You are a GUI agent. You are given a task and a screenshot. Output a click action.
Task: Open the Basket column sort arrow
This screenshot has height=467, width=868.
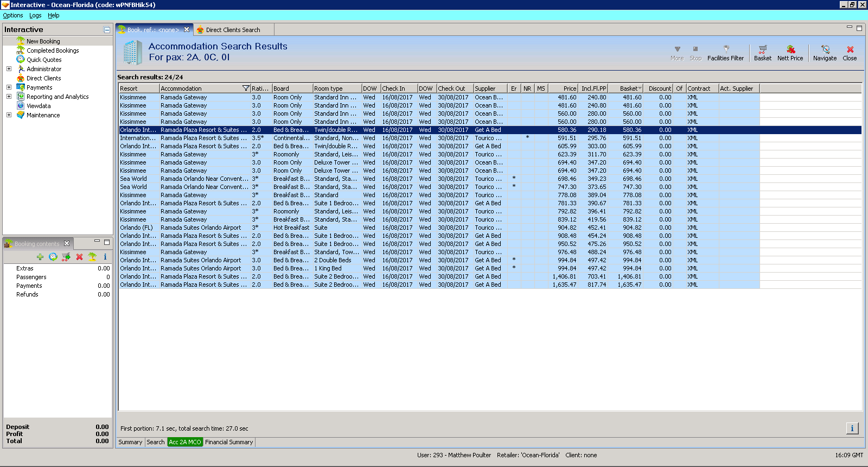640,88
